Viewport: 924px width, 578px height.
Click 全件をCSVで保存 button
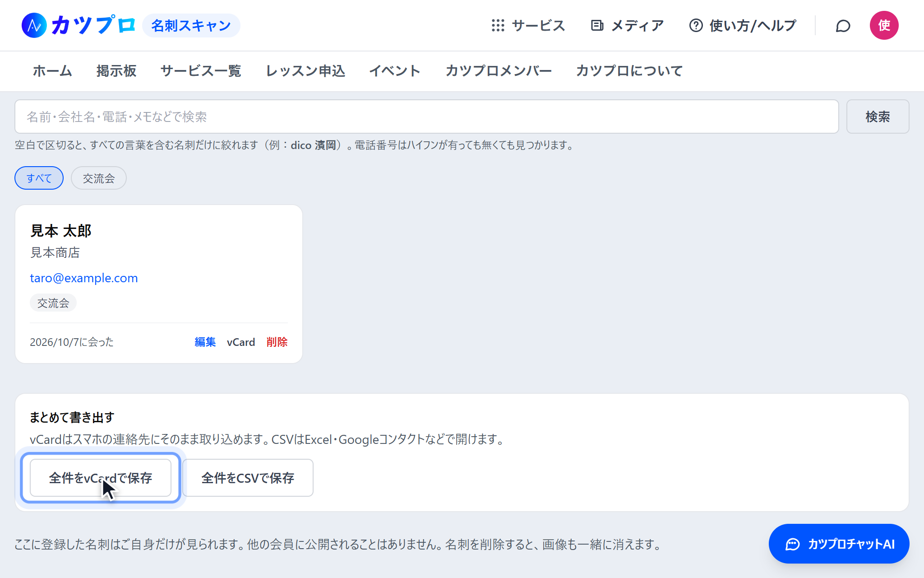click(x=248, y=478)
